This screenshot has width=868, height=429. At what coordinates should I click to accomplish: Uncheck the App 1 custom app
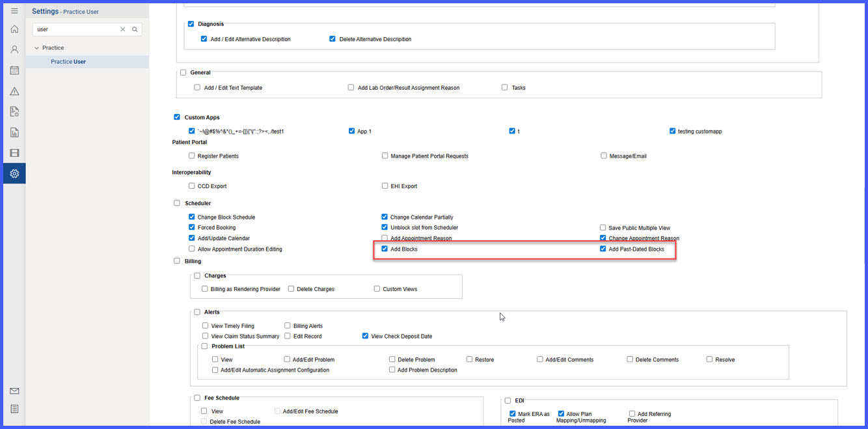click(x=352, y=131)
